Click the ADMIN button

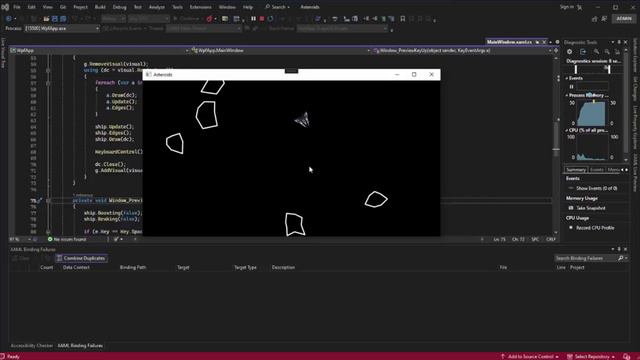coord(624,19)
